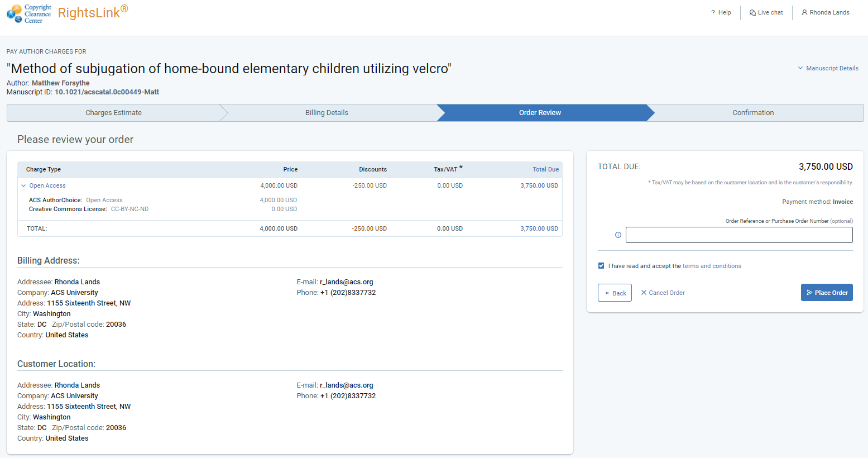This screenshot has height=458, width=868.
Task: Collapse the Open Access charge row
Action: click(23, 185)
